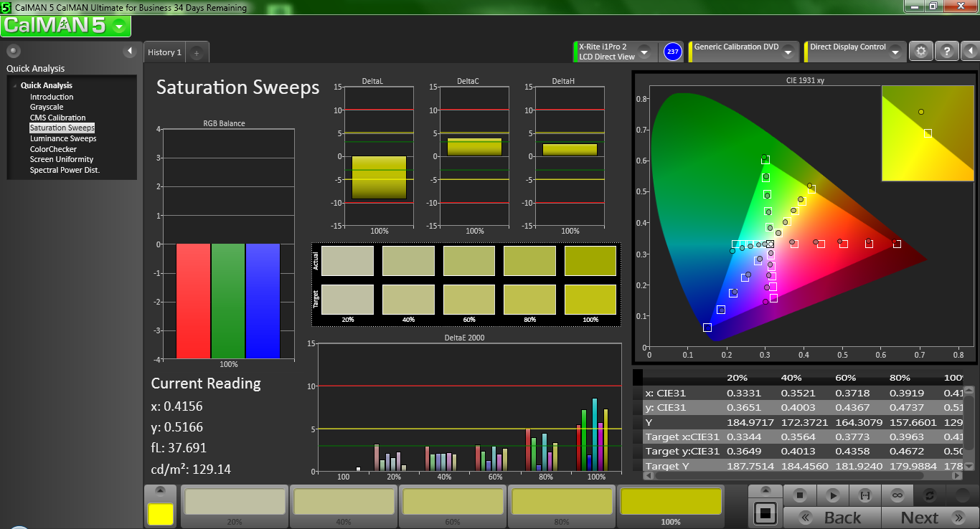This screenshot has height=529, width=980.
Task: Enable continuous read infinity icon
Action: point(897,495)
